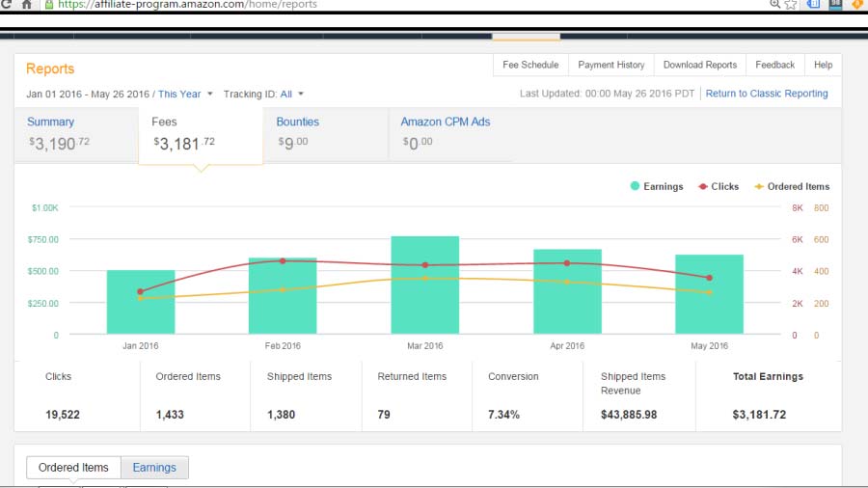The image size is (868, 488).
Task: Click the Shipped Items value 1,380
Action: 282,415
